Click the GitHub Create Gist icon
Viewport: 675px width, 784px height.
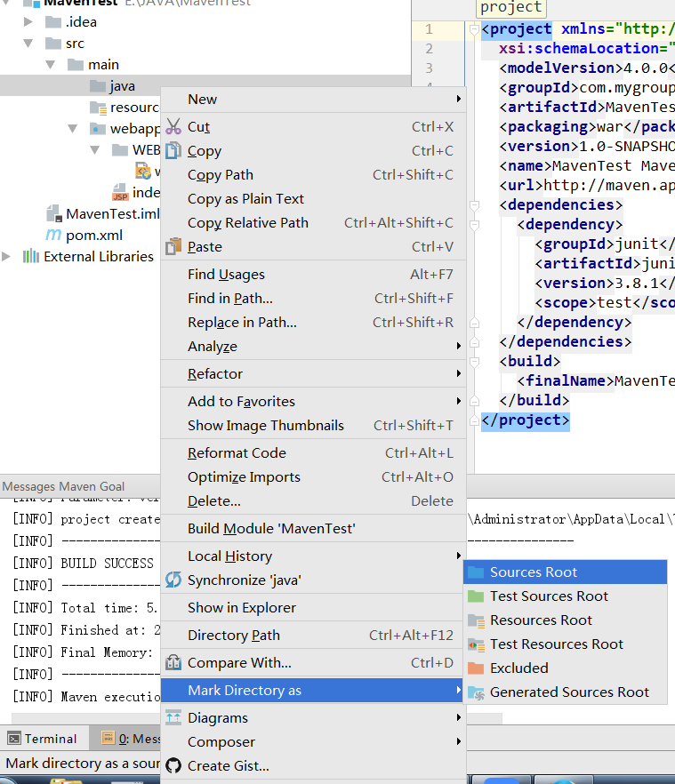173,765
